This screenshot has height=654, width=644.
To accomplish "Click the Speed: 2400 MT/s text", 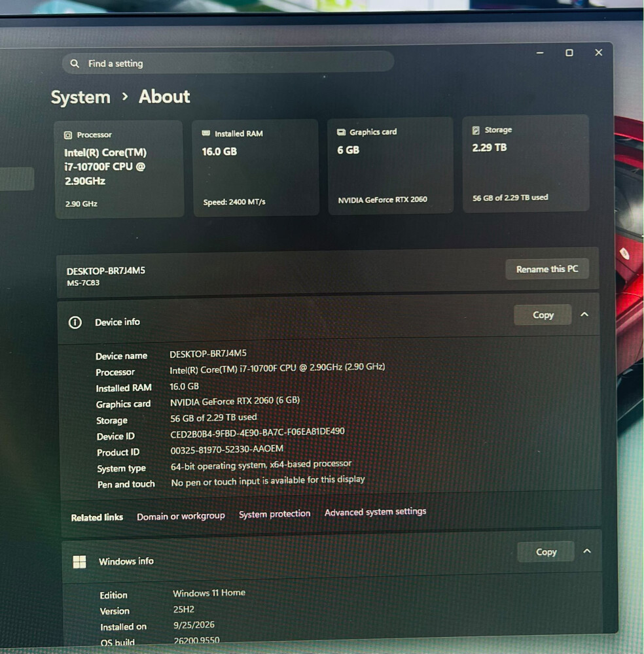I will [234, 202].
